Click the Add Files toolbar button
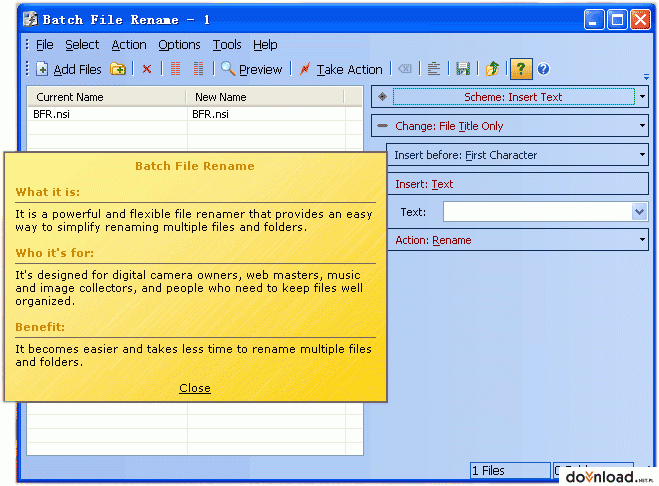659x486 pixels. coord(69,69)
